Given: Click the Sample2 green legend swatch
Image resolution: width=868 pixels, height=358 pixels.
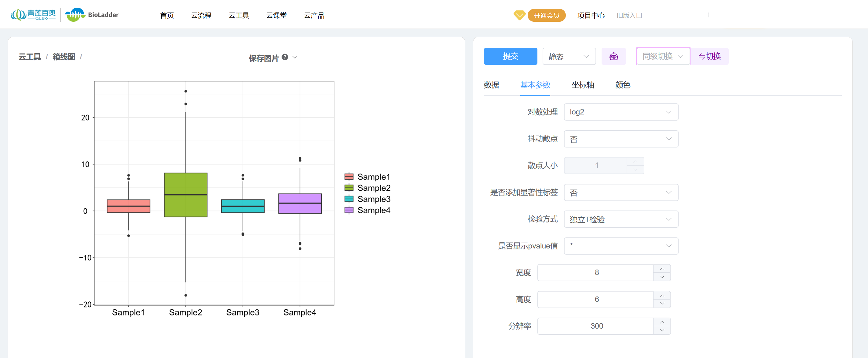Looking at the screenshot, I should pyautogui.click(x=349, y=188).
